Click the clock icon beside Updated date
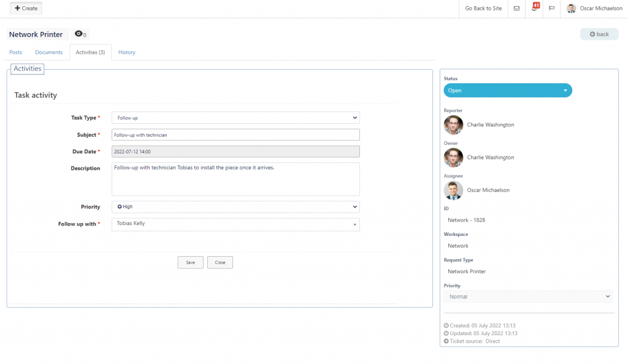628x364 pixels. 446,333
